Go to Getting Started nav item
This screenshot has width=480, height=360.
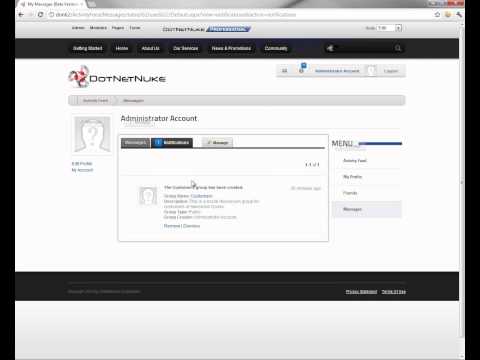point(88,48)
